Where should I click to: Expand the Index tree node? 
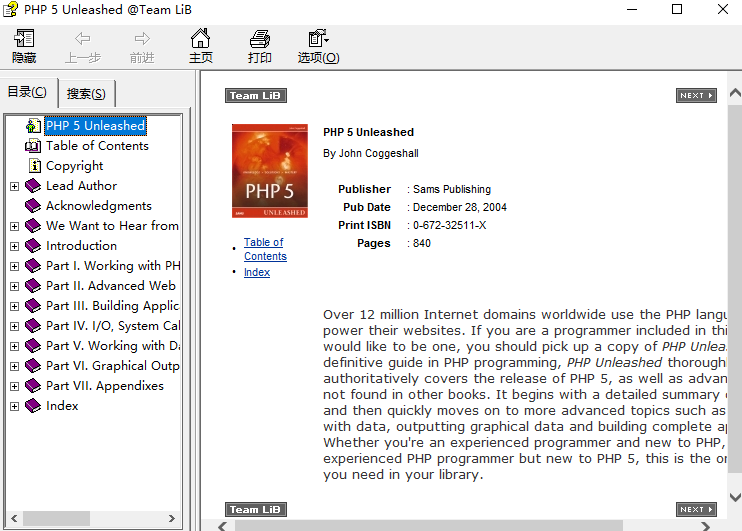pyautogui.click(x=15, y=406)
